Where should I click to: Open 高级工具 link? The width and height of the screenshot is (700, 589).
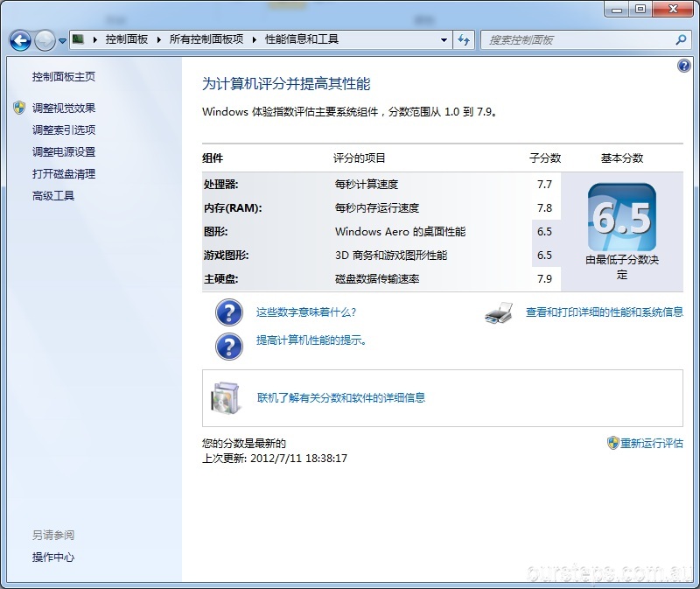(53, 195)
